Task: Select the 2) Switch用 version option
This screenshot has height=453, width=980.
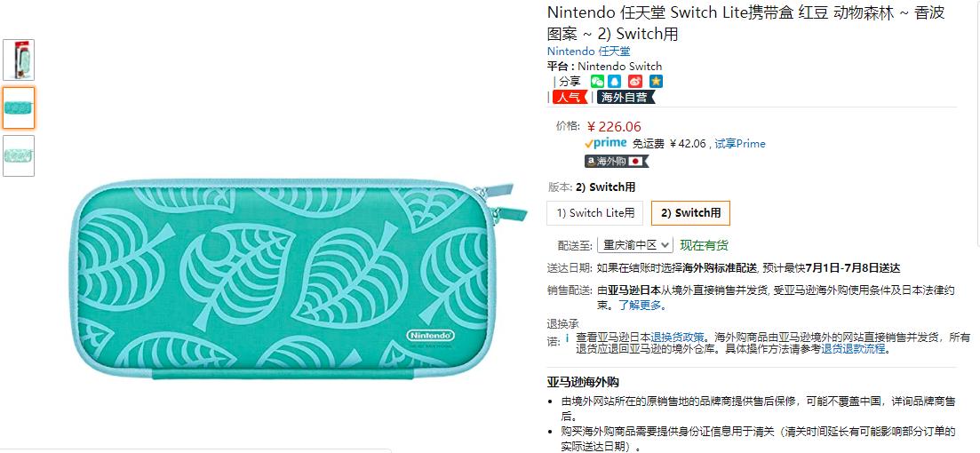Action: [690, 213]
